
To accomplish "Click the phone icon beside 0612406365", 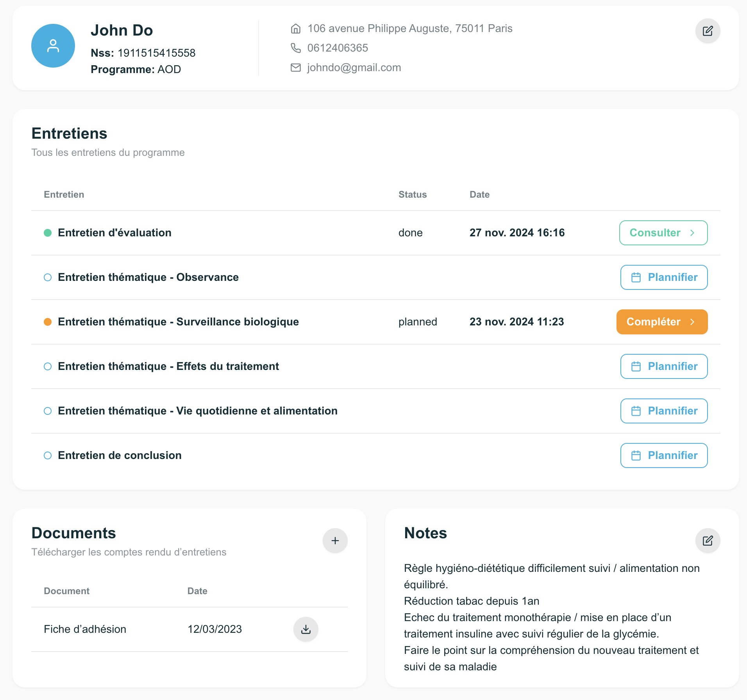I will (296, 48).
